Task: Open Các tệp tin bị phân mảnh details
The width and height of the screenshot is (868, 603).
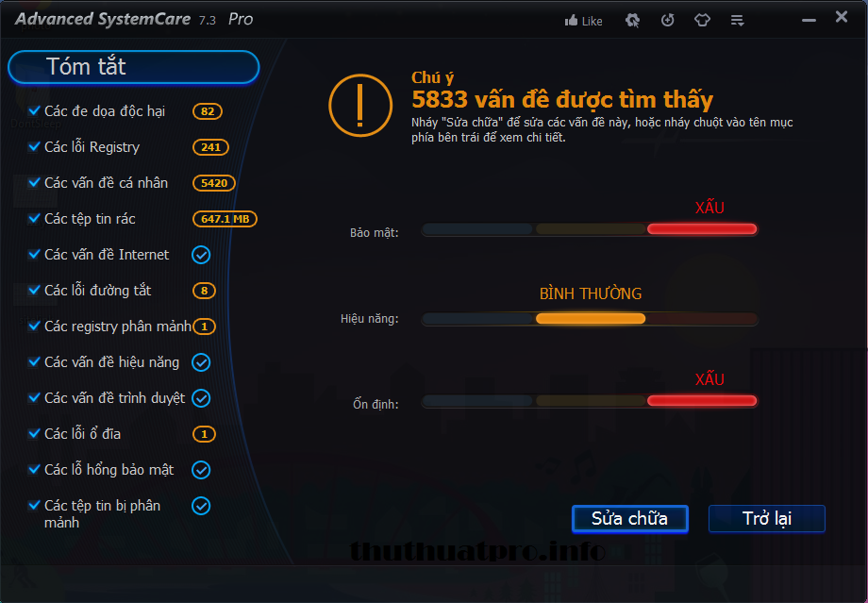Action: click(x=102, y=514)
